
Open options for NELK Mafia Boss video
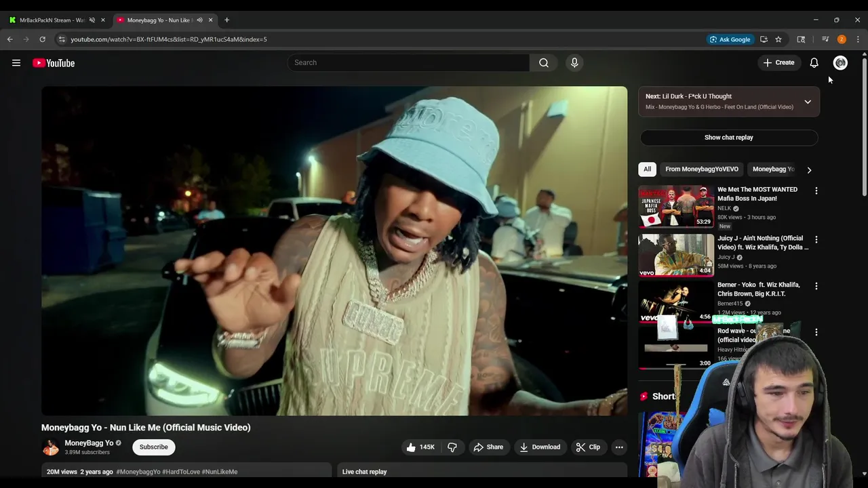816,191
